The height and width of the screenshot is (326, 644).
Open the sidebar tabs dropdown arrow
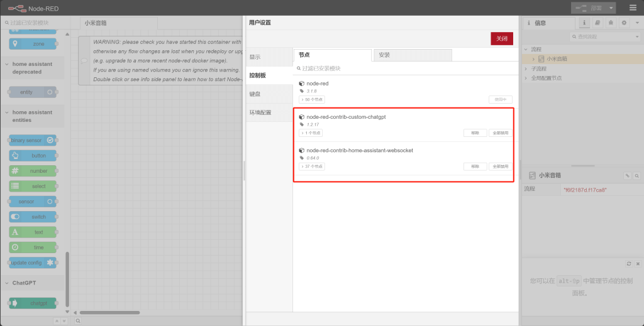pos(637,23)
